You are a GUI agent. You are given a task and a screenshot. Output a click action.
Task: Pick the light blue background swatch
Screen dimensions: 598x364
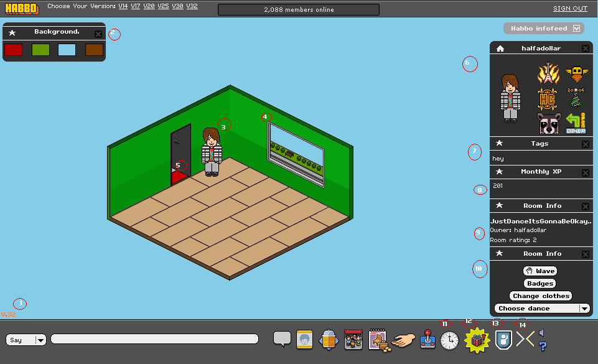point(67,50)
